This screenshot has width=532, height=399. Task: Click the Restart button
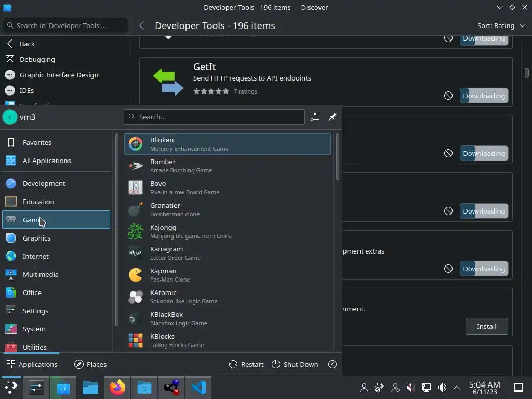[x=246, y=364]
